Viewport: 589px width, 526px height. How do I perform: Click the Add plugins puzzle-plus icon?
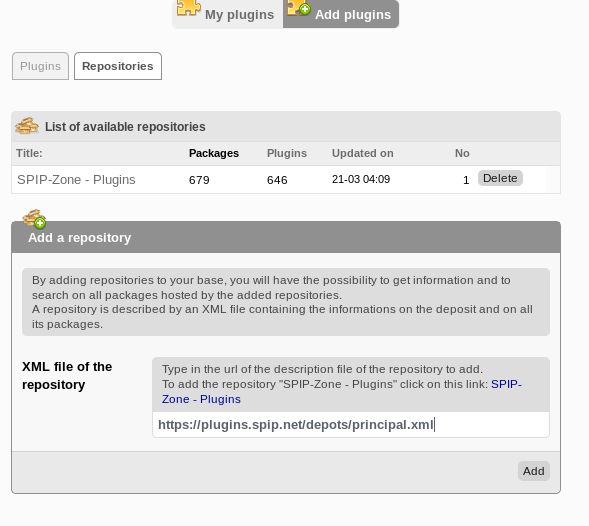tap(299, 8)
